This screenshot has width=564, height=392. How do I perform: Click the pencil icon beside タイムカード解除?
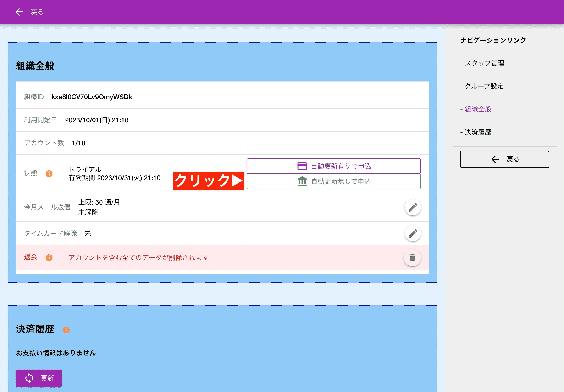413,234
